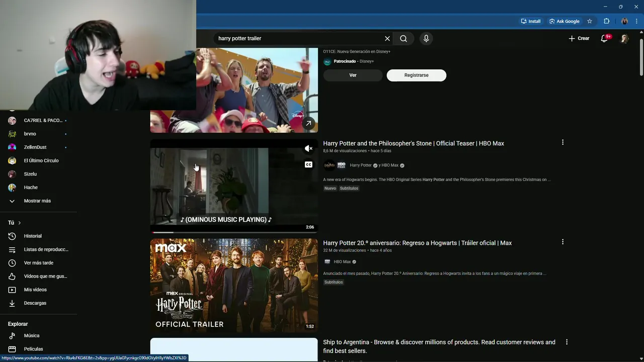Screen dimensions: 644x362
Task: Unmute the Philosopher's Stone teaser preview
Action: point(308,148)
